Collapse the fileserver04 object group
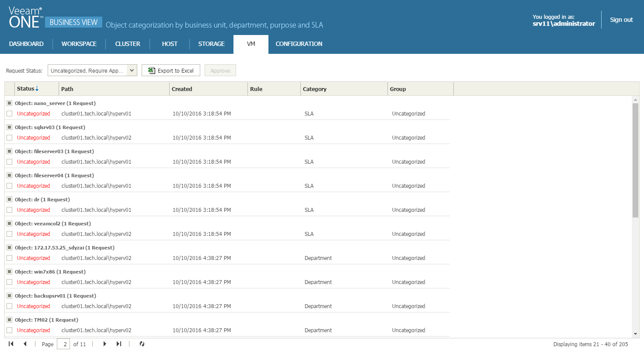 [10, 175]
